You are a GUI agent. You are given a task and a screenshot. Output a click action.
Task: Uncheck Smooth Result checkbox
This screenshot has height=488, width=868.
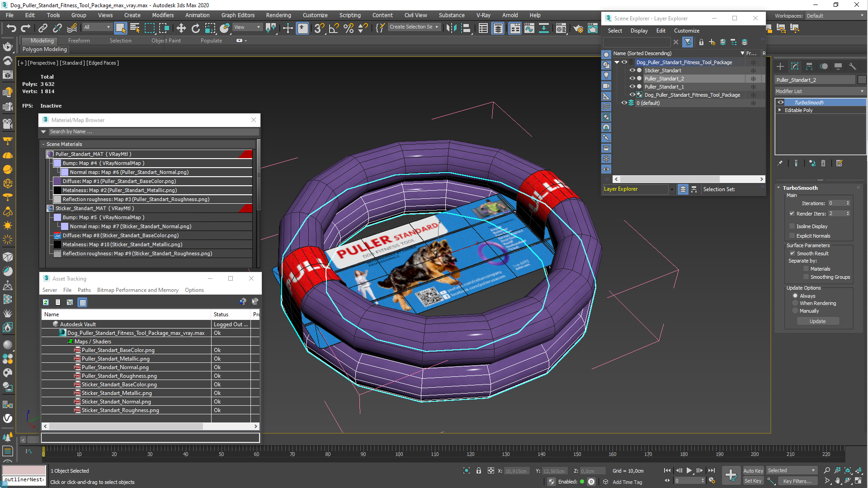[792, 253]
